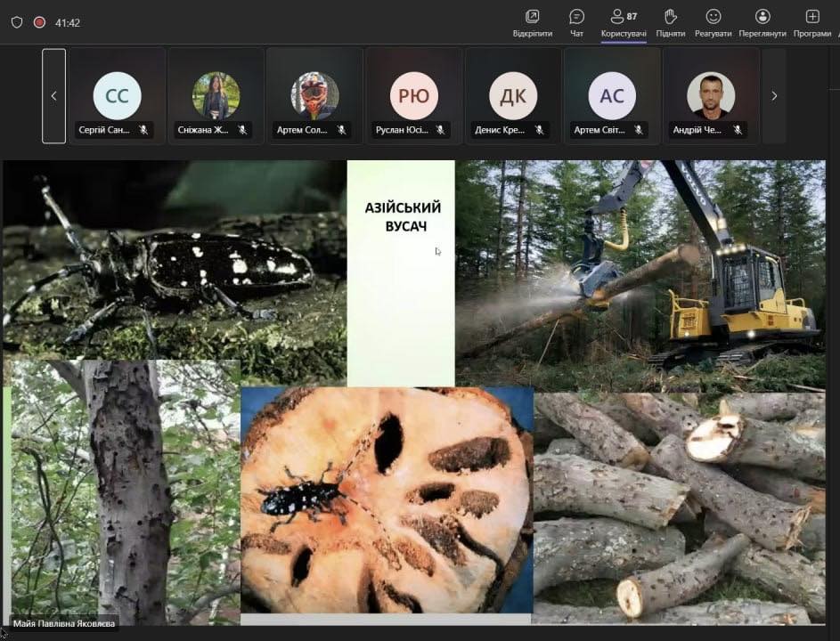
Task: Click the shield privacy icon
Action: [x=16, y=22]
